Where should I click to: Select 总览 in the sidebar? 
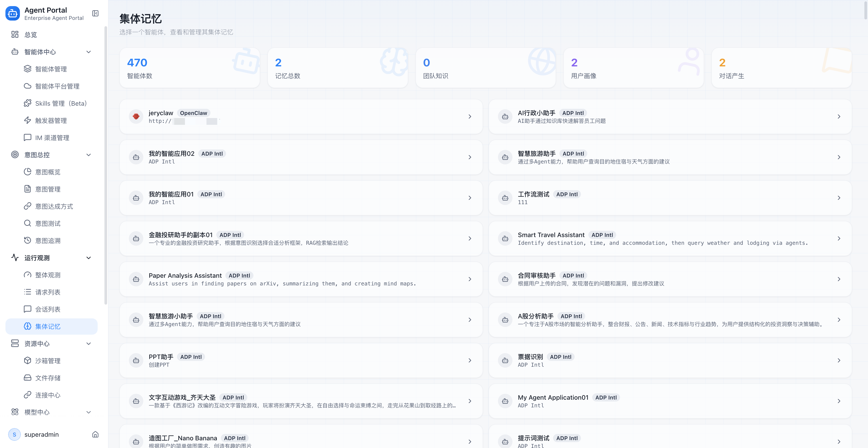(x=31, y=35)
